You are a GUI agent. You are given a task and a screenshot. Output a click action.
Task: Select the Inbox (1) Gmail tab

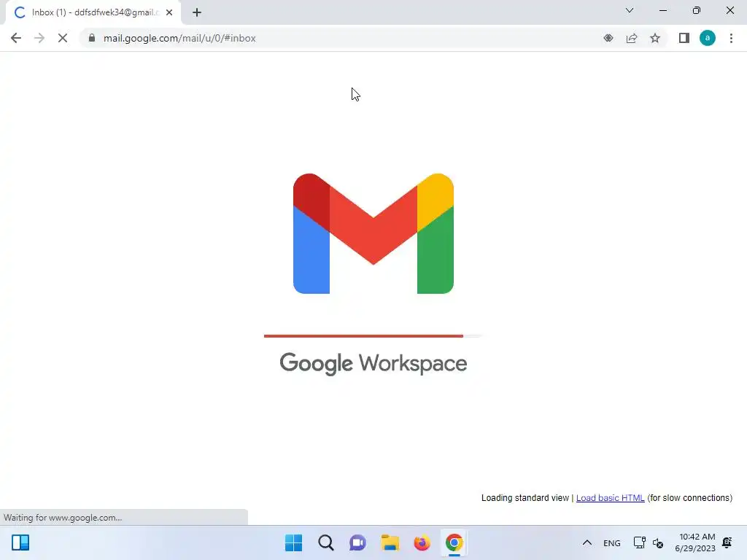coord(93,12)
